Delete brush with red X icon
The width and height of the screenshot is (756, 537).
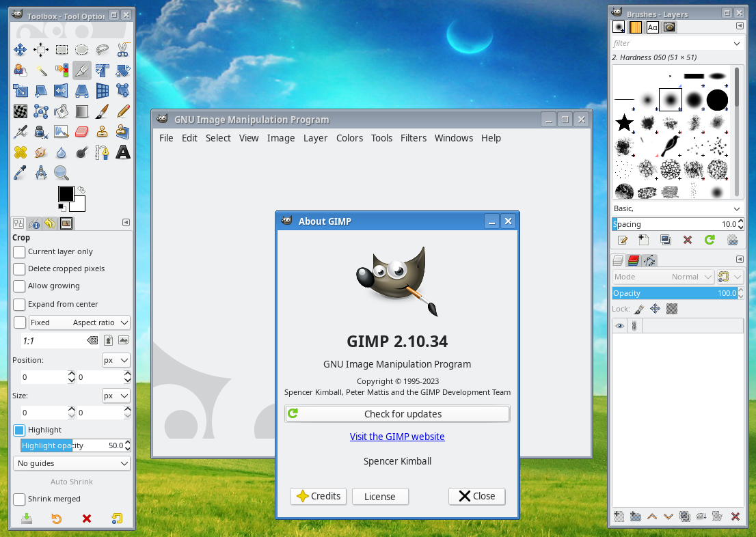click(688, 240)
